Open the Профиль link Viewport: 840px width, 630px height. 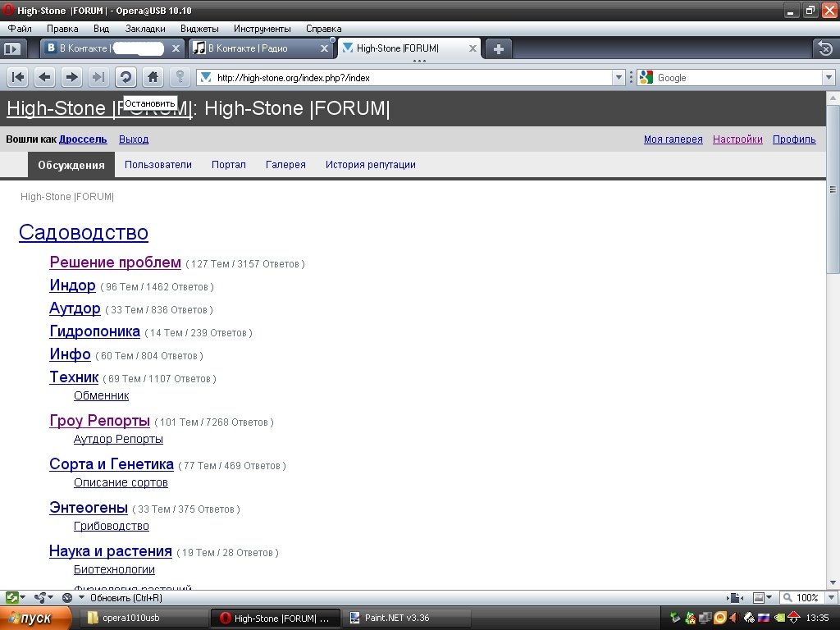pyautogui.click(x=794, y=139)
